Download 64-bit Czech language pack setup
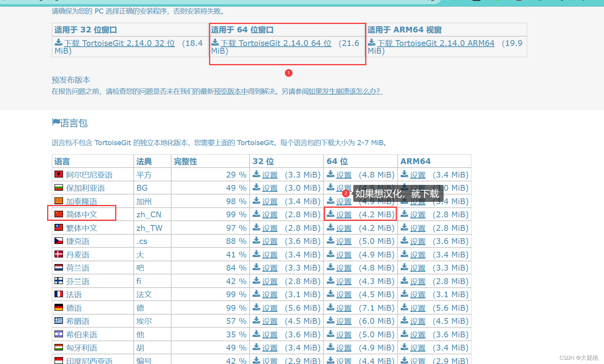 344,241
